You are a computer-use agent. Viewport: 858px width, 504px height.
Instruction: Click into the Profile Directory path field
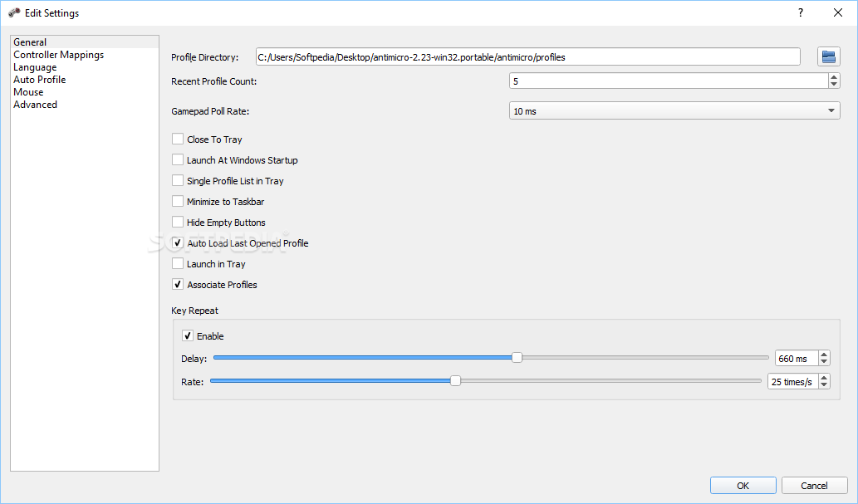(527, 57)
